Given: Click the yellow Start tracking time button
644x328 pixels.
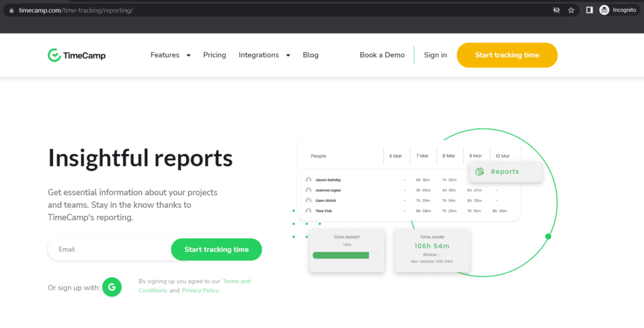Looking at the screenshot, I should (508, 55).
